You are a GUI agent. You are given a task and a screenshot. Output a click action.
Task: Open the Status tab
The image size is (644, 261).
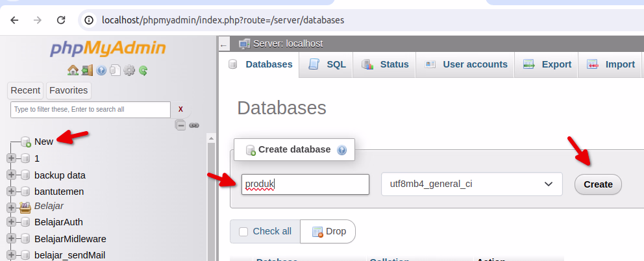coord(385,64)
